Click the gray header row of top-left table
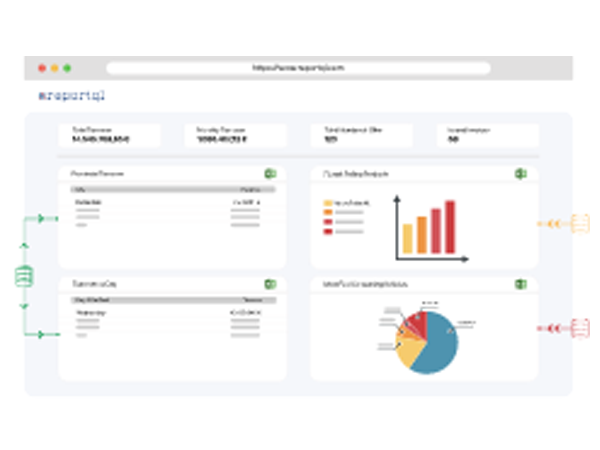This screenshot has width=600, height=450. [166, 188]
